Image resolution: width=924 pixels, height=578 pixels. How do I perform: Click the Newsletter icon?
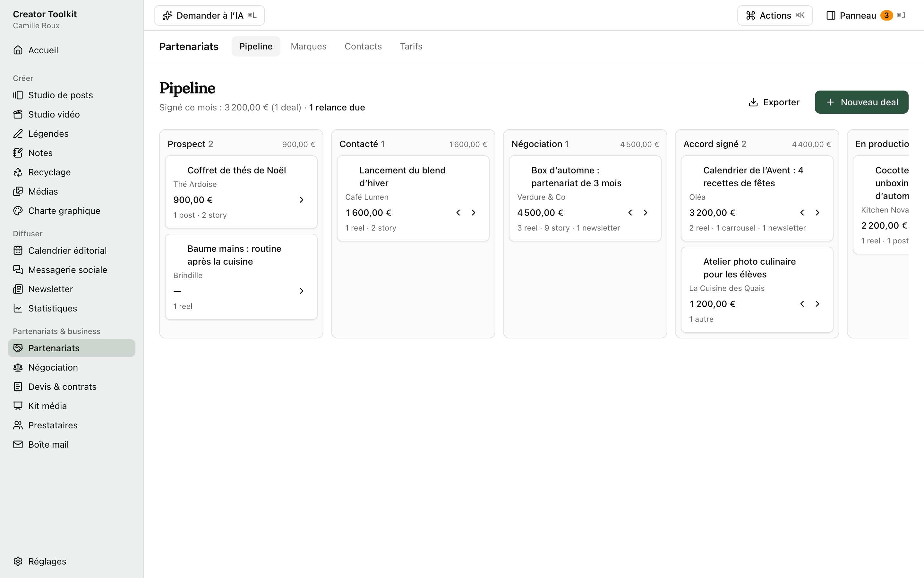18,289
